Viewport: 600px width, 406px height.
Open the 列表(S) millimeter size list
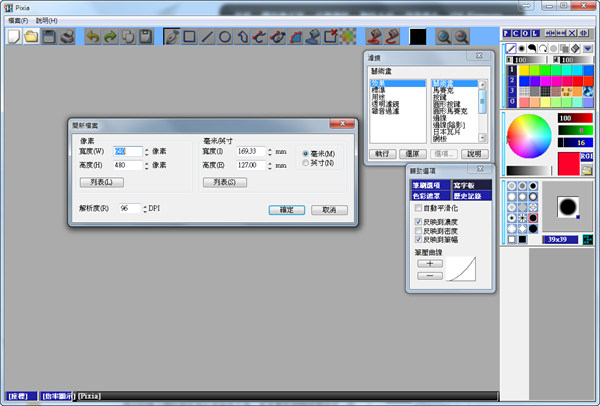225,182
